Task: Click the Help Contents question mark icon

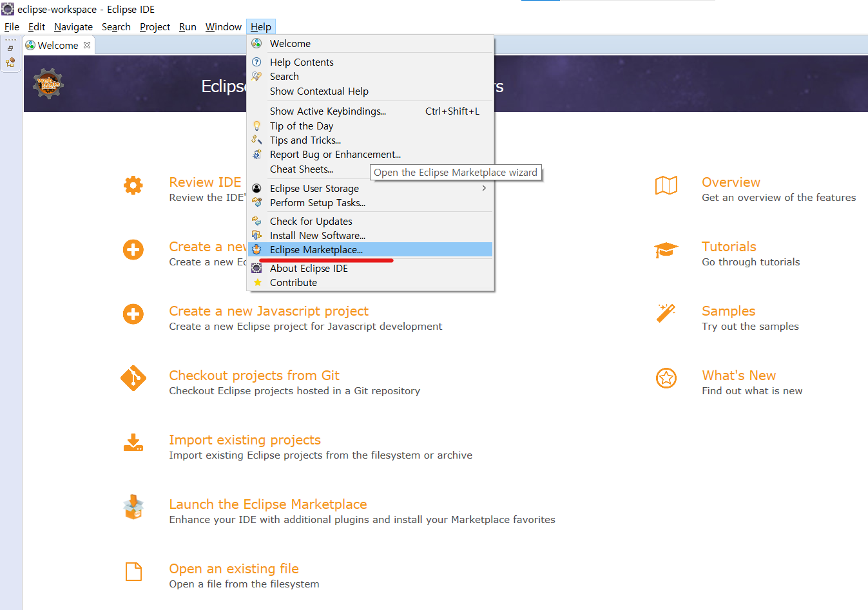Action: click(x=256, y=62)
